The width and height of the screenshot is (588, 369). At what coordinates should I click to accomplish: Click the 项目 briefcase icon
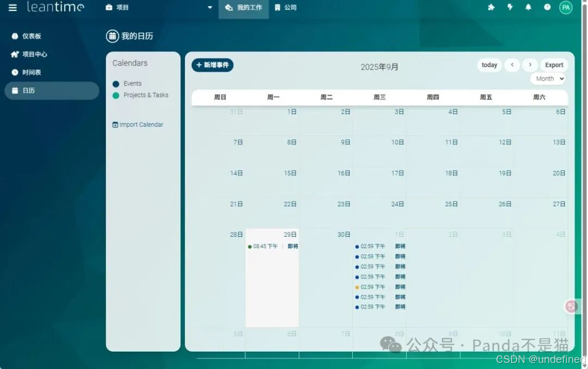[109, 8]
